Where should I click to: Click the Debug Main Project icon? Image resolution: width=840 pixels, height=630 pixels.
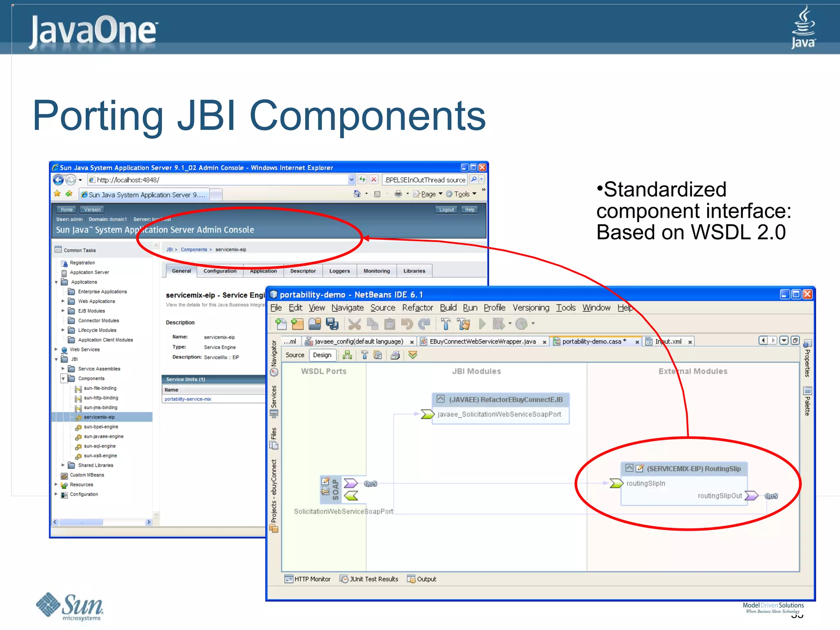(499, 324)
